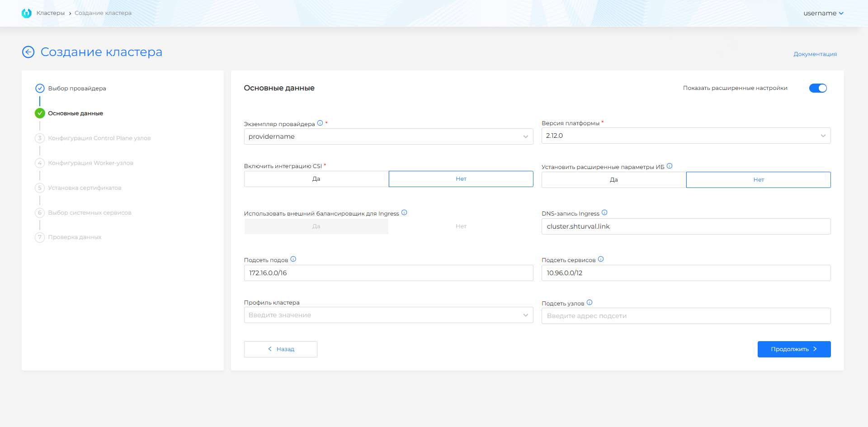Expand the Версия платформы dropdown
Screen dimensions: 868x427
[x=686, y=136]
